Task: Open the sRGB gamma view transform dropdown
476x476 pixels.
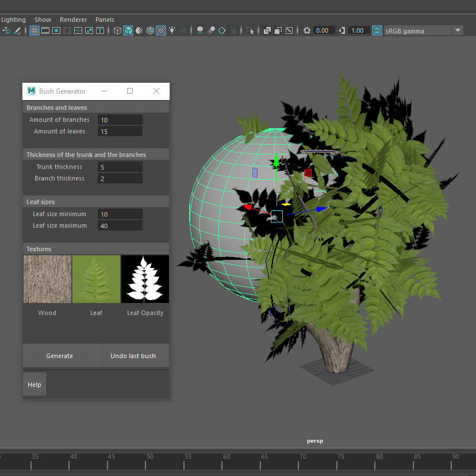Action: point(457,30)
